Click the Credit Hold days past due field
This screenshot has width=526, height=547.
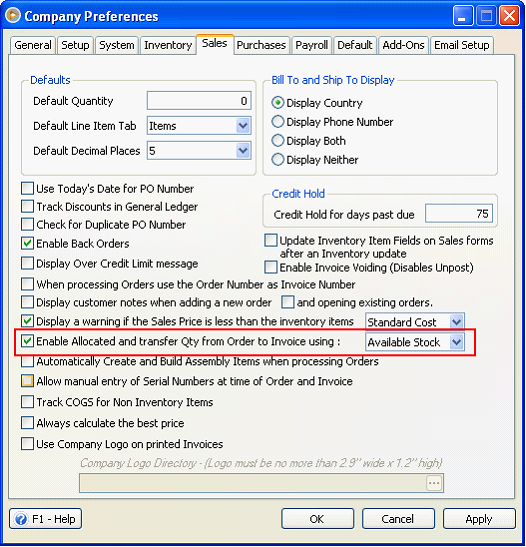coord(459,213)
